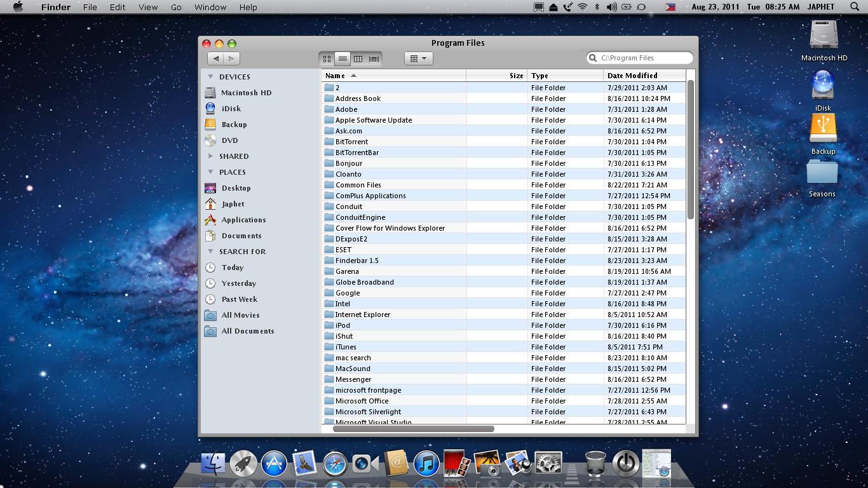Viewport: 868px width, 488px height.
Task: Click the volume speaker icon in the menu bar
Action: [x=611, y=7]
